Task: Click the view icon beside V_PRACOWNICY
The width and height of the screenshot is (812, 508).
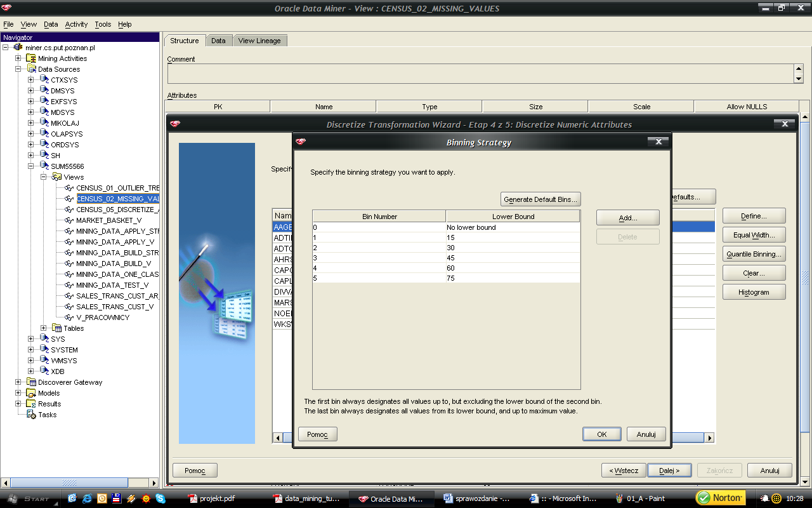Action: pyautogui.click(x=69, y=317)
